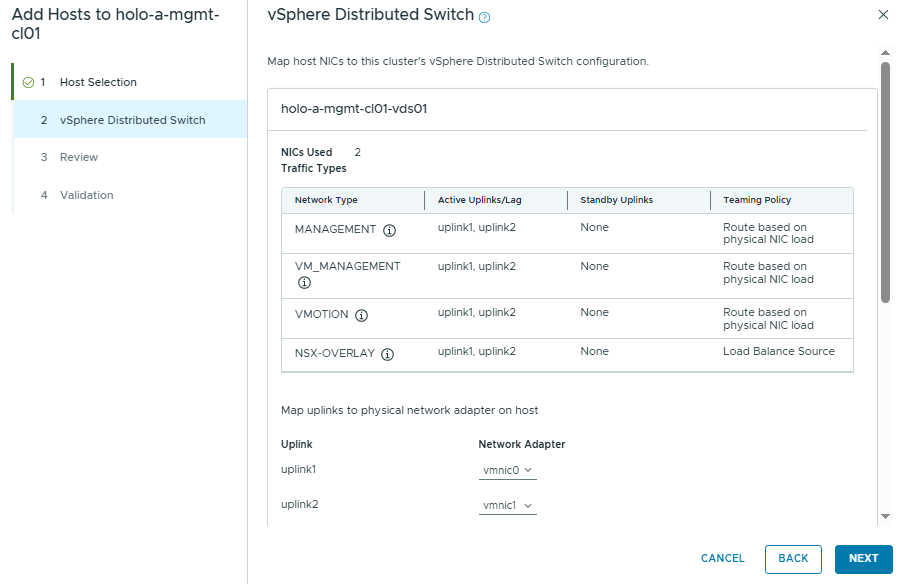Click the info icon next to NSX-OVERLAY

(387, 354)
